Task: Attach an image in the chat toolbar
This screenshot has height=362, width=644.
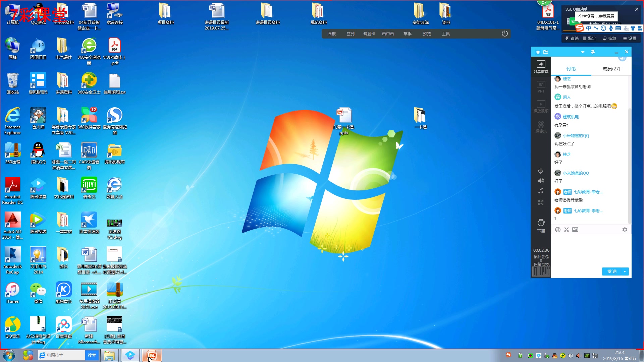Action: click(575, 230)
